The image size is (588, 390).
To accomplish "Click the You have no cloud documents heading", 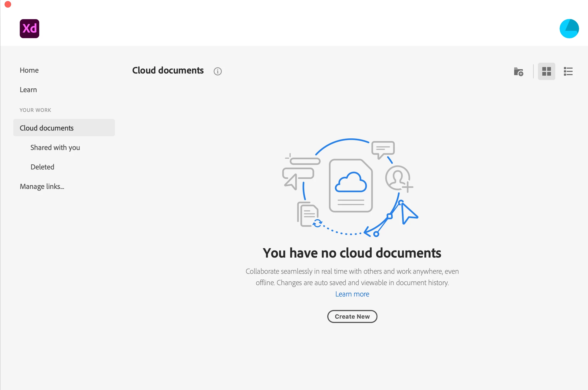I will pyautogui.click(x=352, y=253).
